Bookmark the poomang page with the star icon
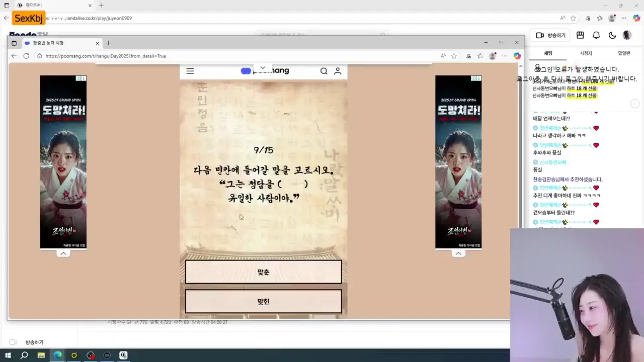 point(454,56)
